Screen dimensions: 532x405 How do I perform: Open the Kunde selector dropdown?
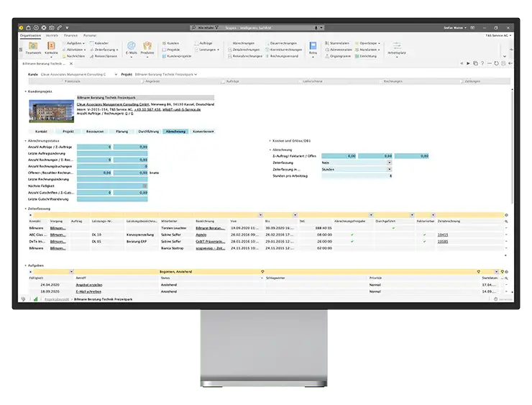coord(116,74)
